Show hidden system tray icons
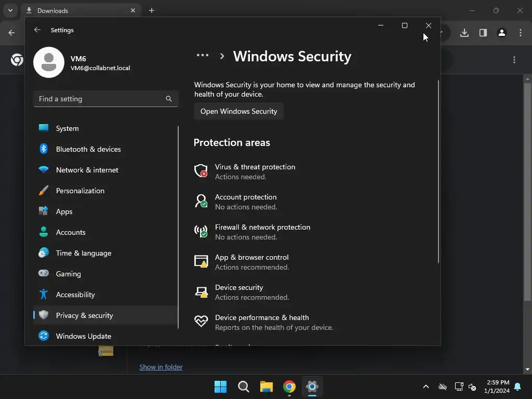The width and height of the screenshot is (532, 399). coord(426,387)
